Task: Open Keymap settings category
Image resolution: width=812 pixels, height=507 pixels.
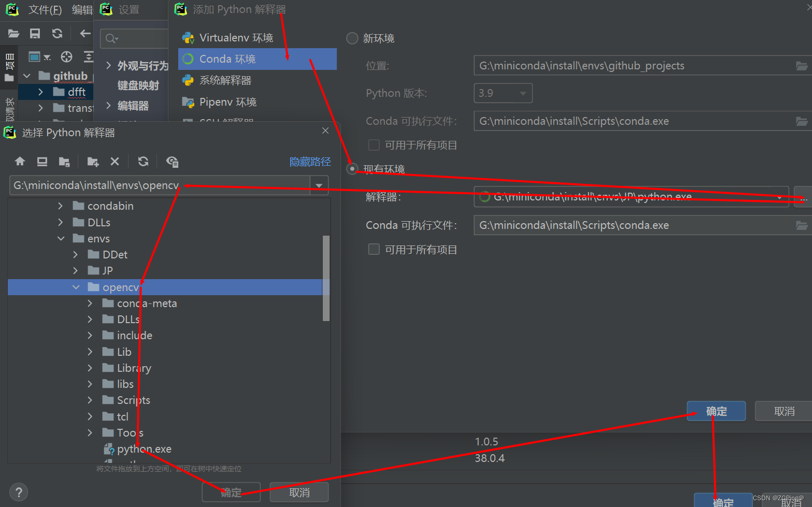Action: [138, 85]
